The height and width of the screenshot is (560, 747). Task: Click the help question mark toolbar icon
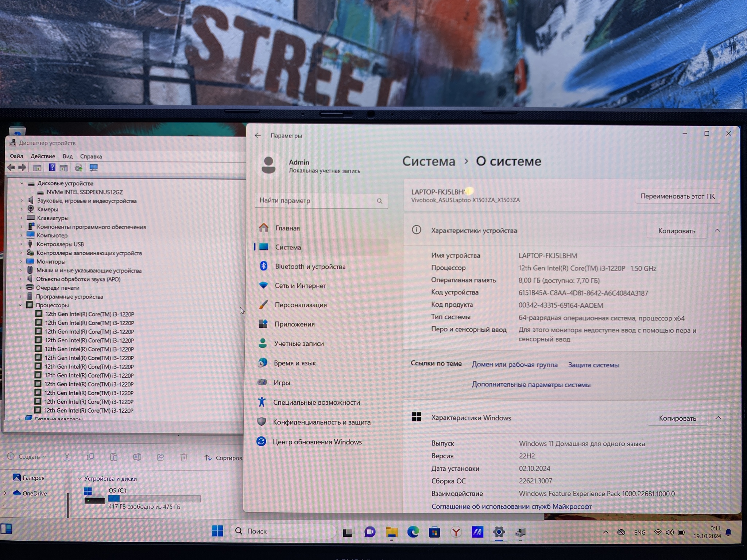coord(52,168)
